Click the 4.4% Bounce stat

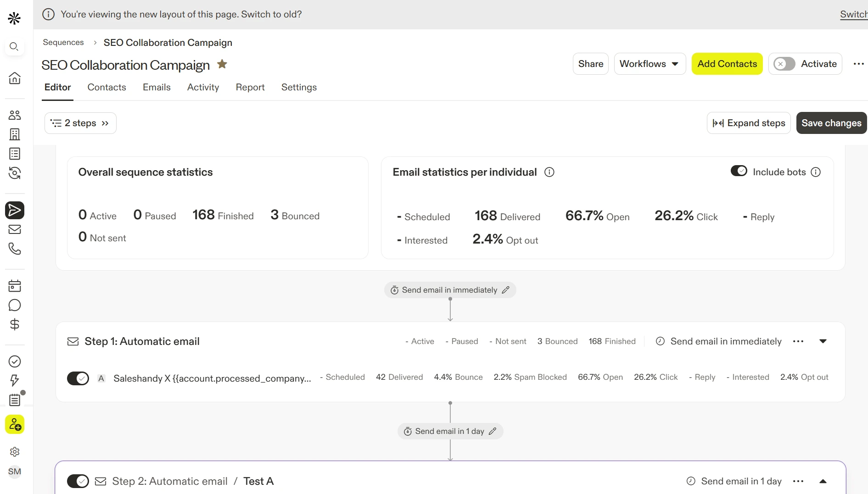pyautogui.click(x=458, y=377)
